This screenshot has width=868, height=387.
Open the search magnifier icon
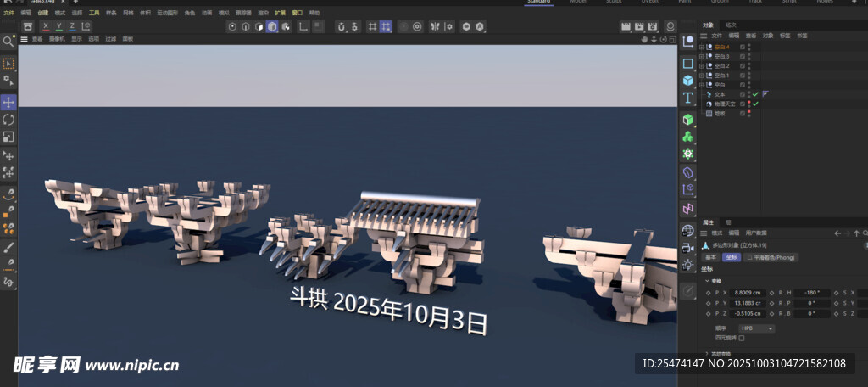[8, 41]
